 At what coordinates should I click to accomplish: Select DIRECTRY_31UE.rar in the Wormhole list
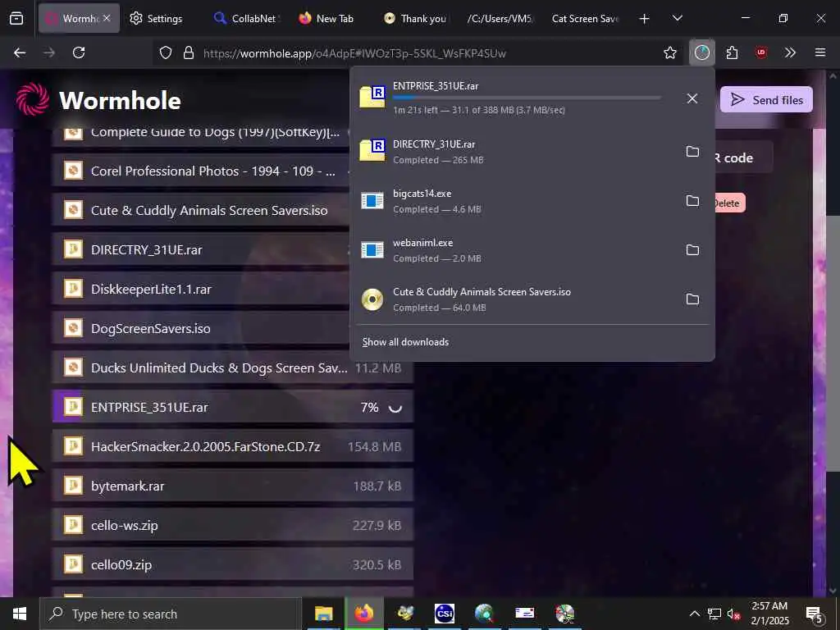point(202,249)
